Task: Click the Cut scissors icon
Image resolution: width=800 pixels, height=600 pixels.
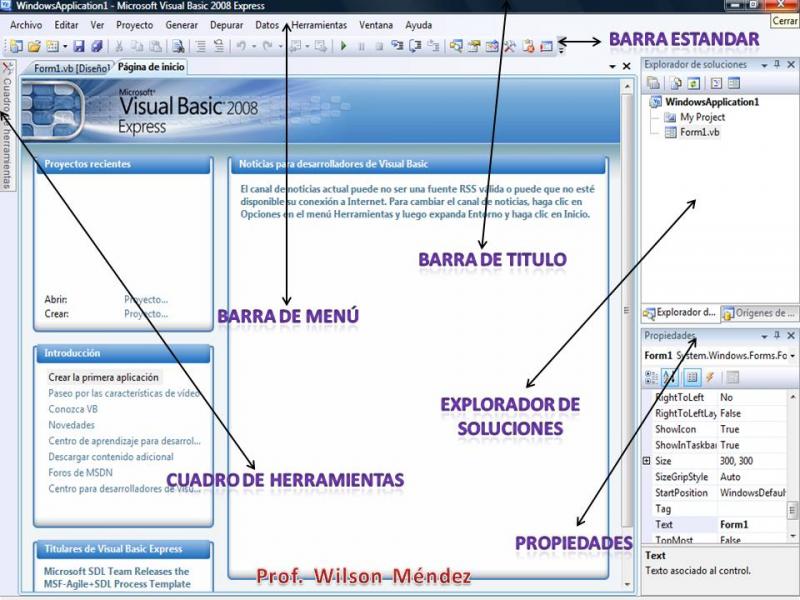Action: pos(119,46)
